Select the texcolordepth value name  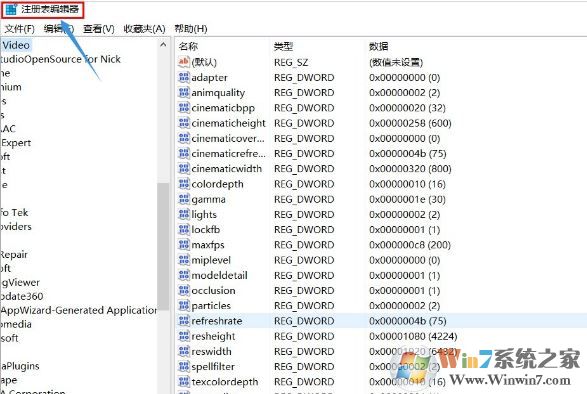tap(225, 382)
